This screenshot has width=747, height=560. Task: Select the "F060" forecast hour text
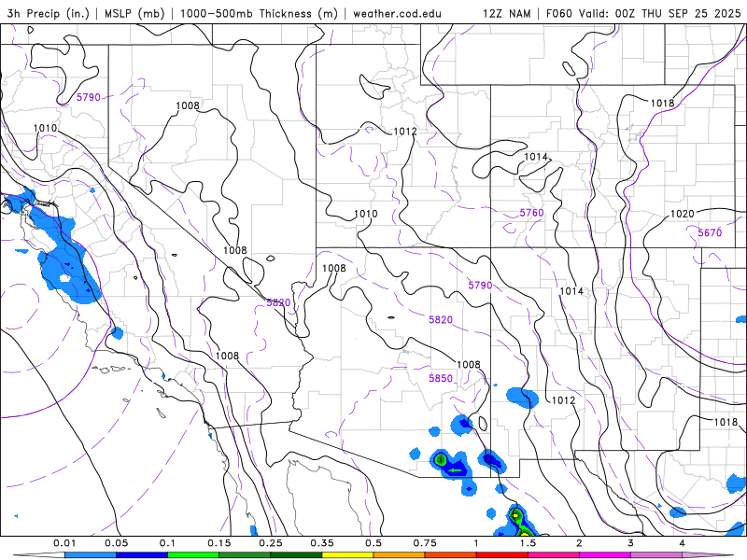[x=559, y=13]
